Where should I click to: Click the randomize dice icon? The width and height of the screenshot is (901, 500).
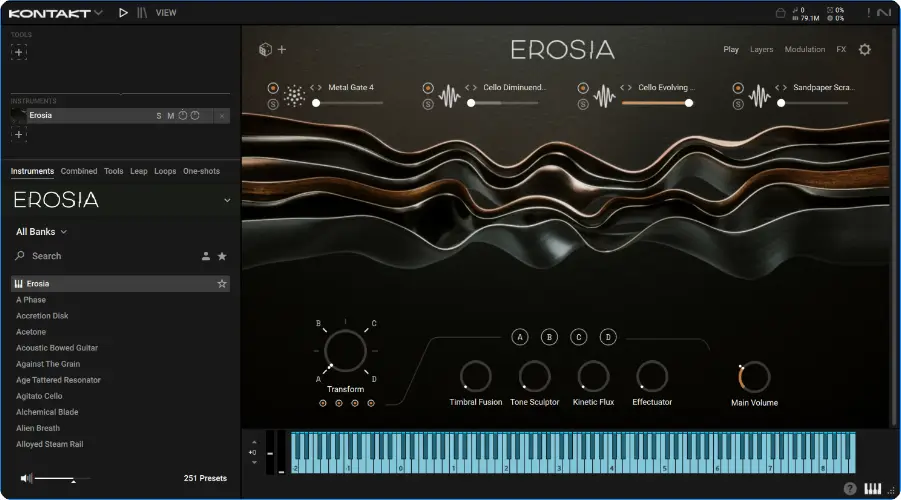point(265,49)
